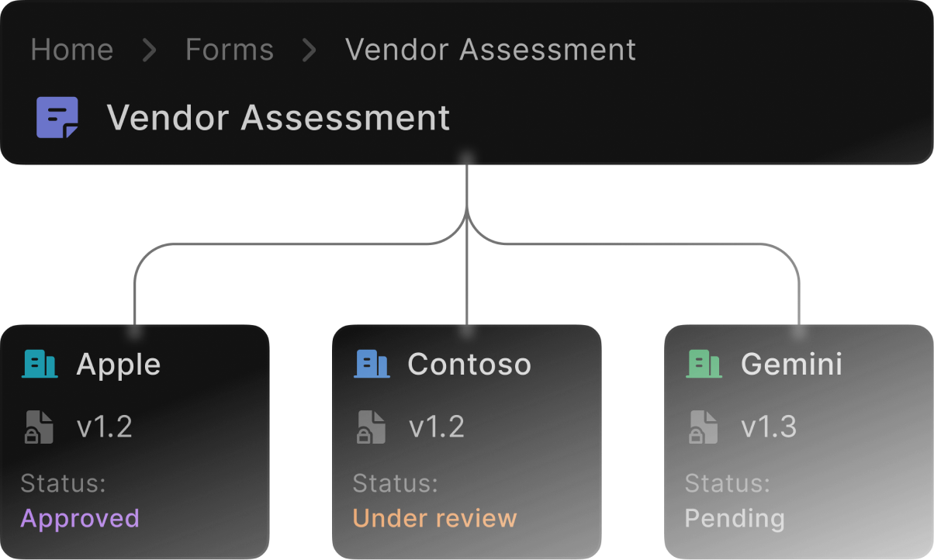The image size is (934, 560).
Task: Click the blue building icon on Contoso card
Action: tap(372, 364)
